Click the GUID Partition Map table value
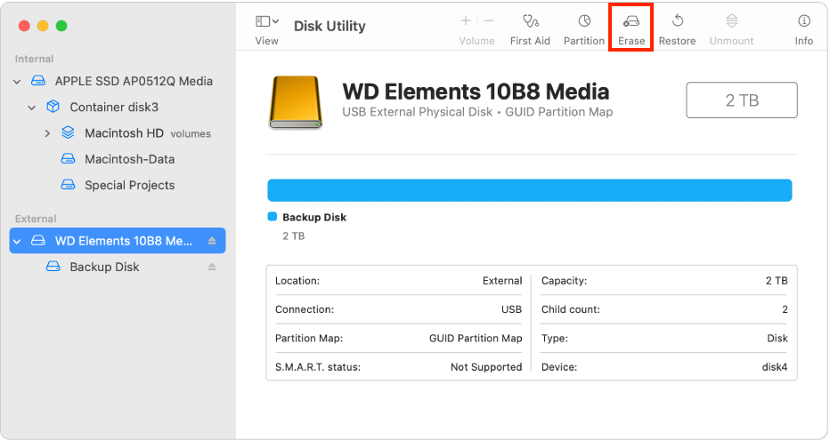 (x=475, y=338)
